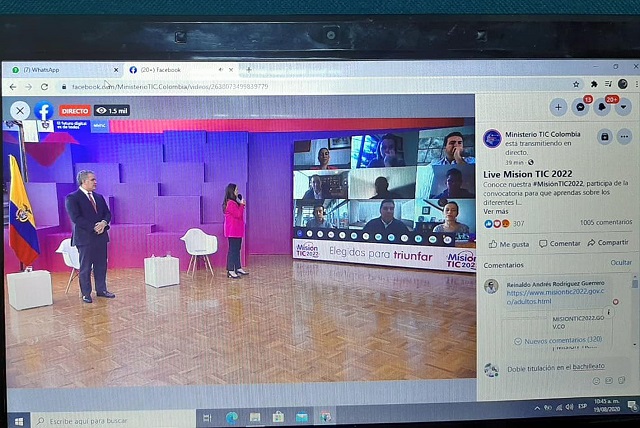Close the WhatsApp tab
This screenshot has height=428, width=640.
[116, 70]
